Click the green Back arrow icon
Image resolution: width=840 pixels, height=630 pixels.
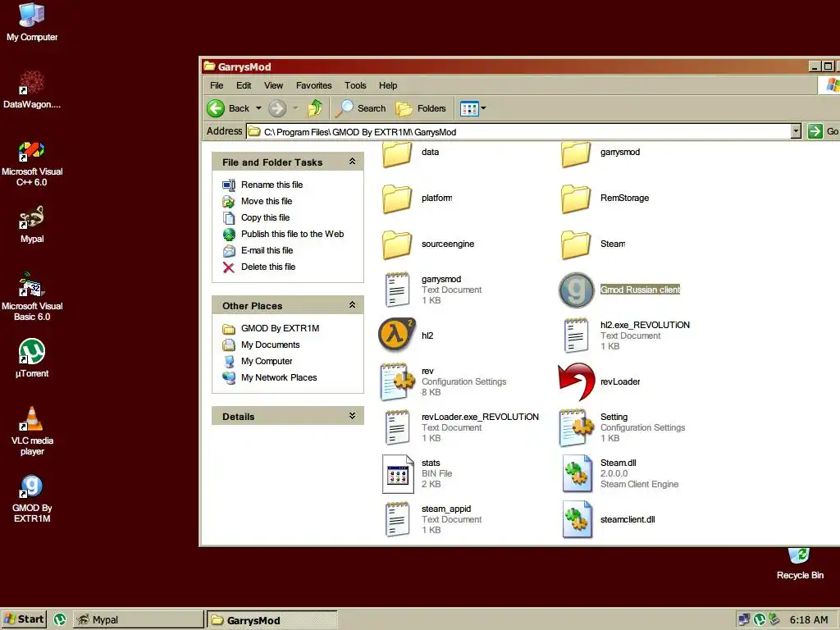pos(216,108)
